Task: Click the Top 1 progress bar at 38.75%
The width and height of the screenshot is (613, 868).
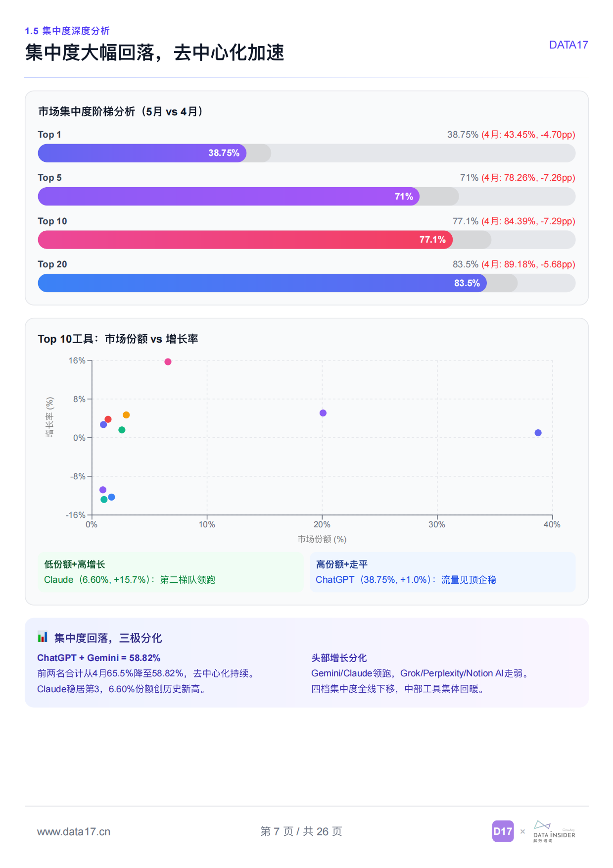Action: pyautogui.click(x=142, y=153)
